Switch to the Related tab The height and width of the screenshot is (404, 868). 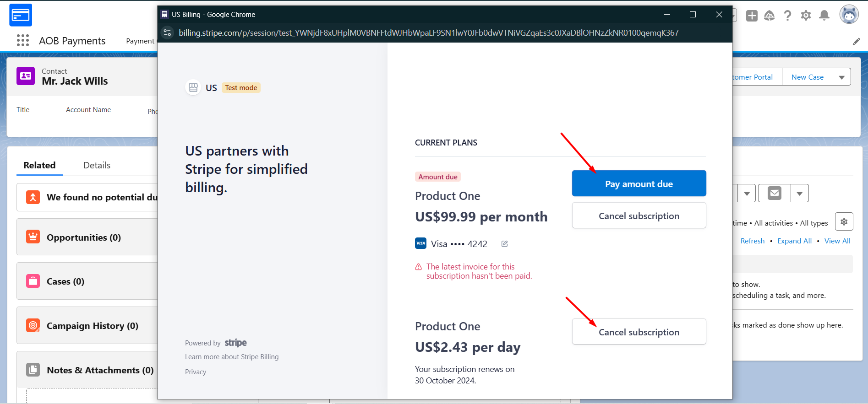39,165
